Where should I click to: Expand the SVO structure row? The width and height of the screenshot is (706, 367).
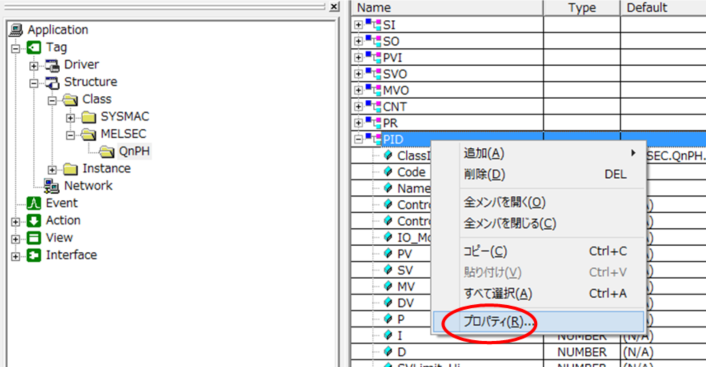pos(358,74)
